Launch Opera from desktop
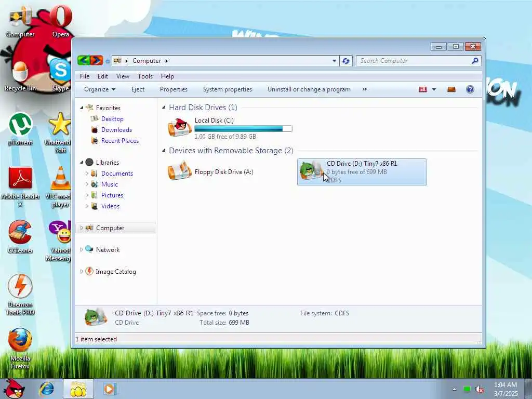Screen dimensions: 532x399 pyautogui.click(x=61, y=21)
